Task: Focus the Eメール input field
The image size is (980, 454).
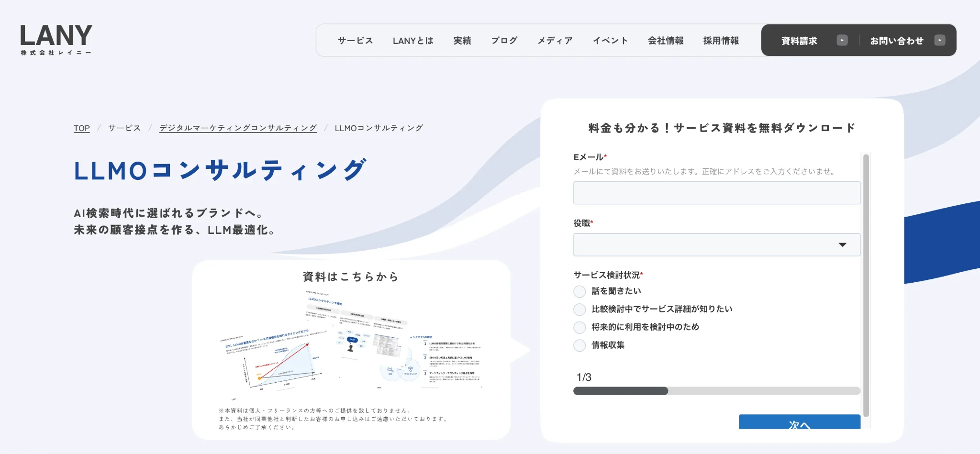Action: click(x=717, y=193)
